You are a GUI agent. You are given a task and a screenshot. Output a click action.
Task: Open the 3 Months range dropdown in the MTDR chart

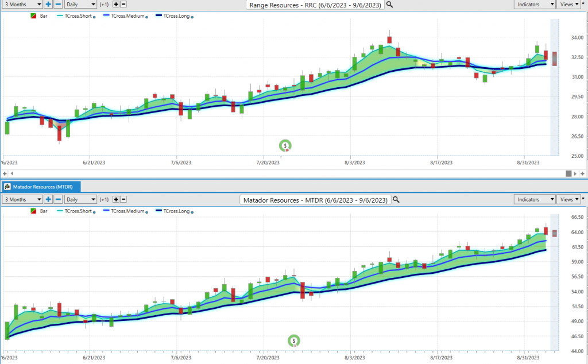[x=22, y=199]
